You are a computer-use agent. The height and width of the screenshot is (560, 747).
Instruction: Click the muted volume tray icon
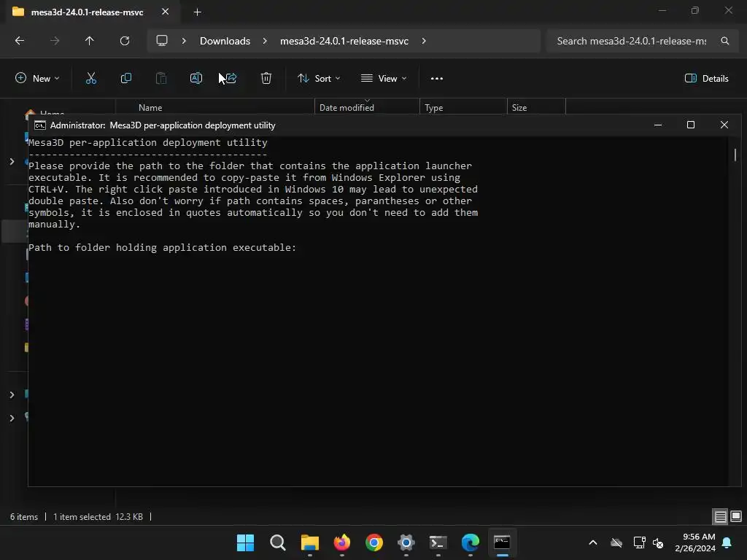(659, 542)
